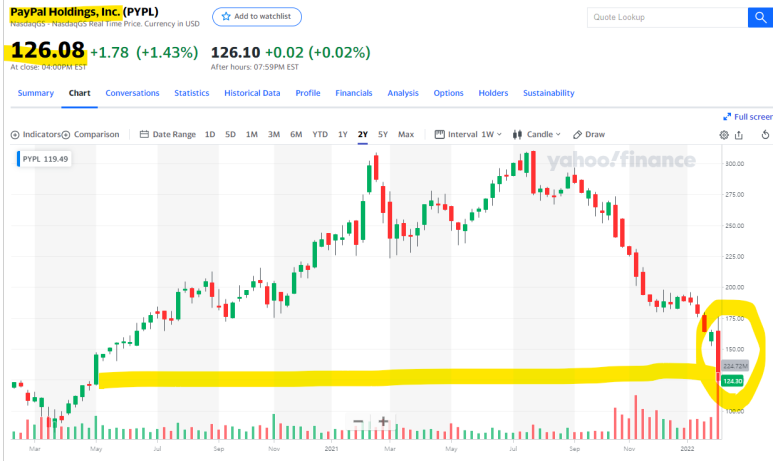Add an indicator via Indicators
This screenshot has height=461, width=773.
click(x=35, y=135)
